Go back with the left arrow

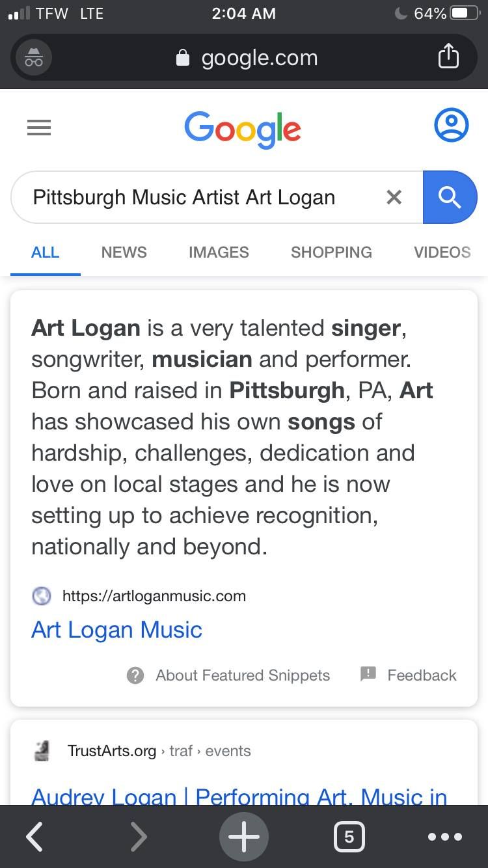(x=34, y=836)
